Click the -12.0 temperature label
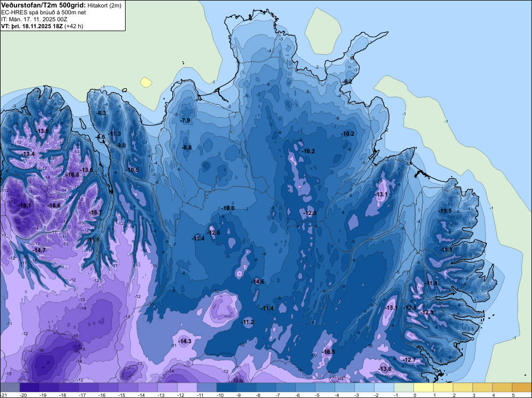Viewport: 532px width, 398px height. click(310, 213)
